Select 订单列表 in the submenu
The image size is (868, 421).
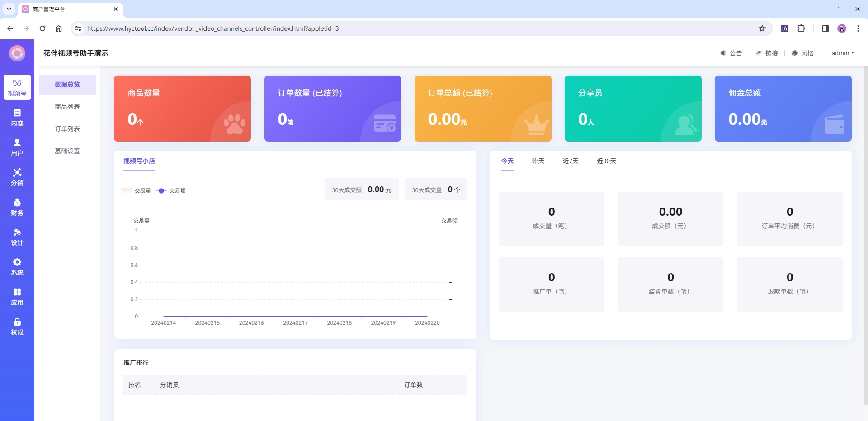click(67, 129)
